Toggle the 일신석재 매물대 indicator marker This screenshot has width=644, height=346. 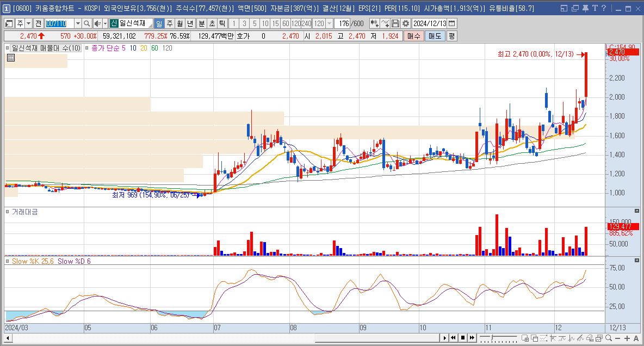pyautogui.click(x=8, y=48)
